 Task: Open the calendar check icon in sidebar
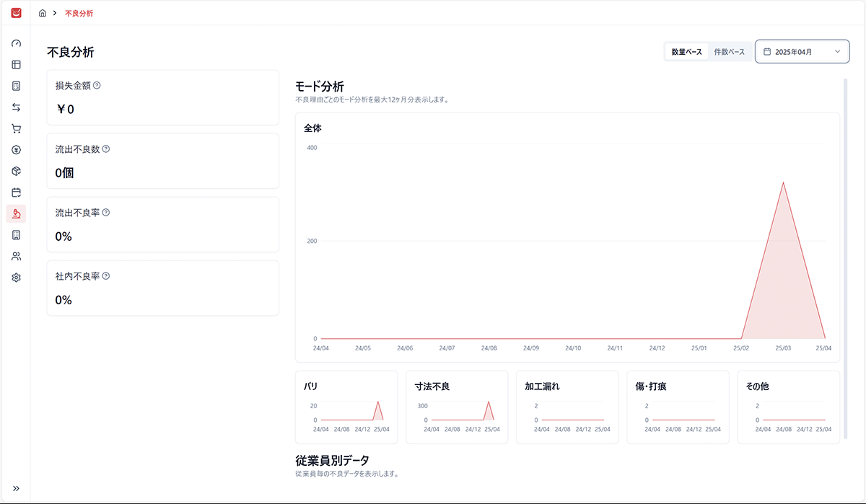pos(16,193)
